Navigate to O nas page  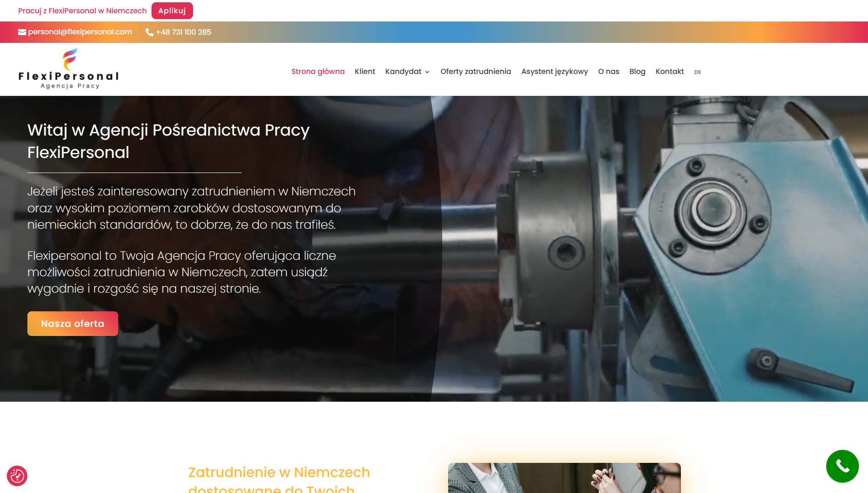pos(608,72)
